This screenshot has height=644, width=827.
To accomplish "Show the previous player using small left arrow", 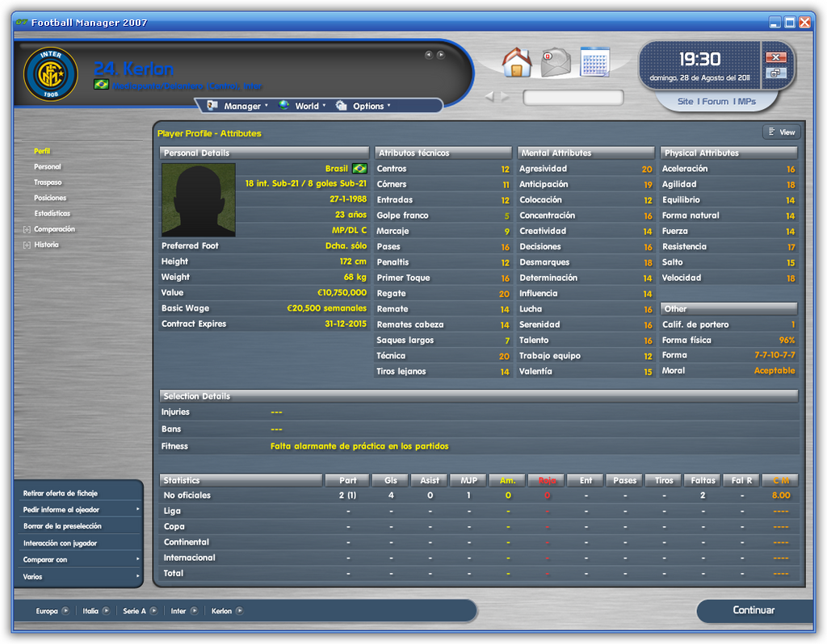I will coord(429,55).
